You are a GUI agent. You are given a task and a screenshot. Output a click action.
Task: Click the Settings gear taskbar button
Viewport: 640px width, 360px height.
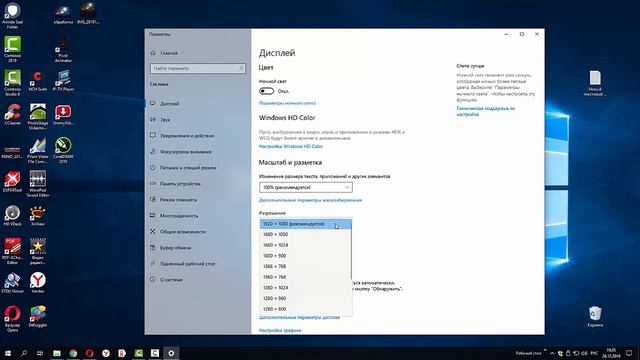tap(171, 353)
